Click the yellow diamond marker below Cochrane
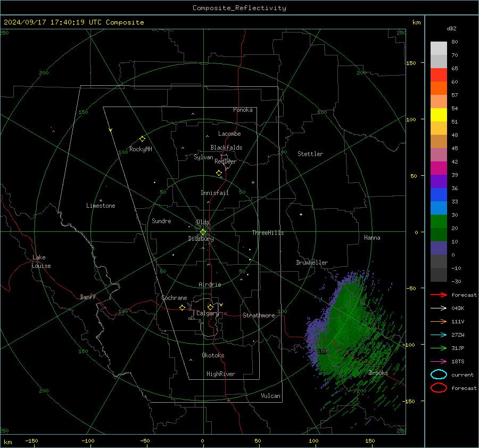Screen dimensions: 479x448 [182, 307]
